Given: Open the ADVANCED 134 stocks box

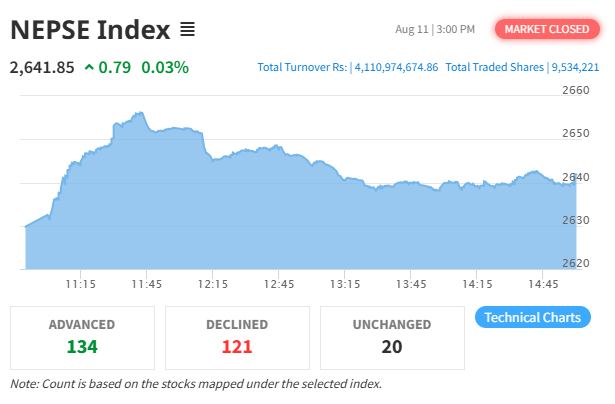Looking at the screenshot, I should pos(82,338).
